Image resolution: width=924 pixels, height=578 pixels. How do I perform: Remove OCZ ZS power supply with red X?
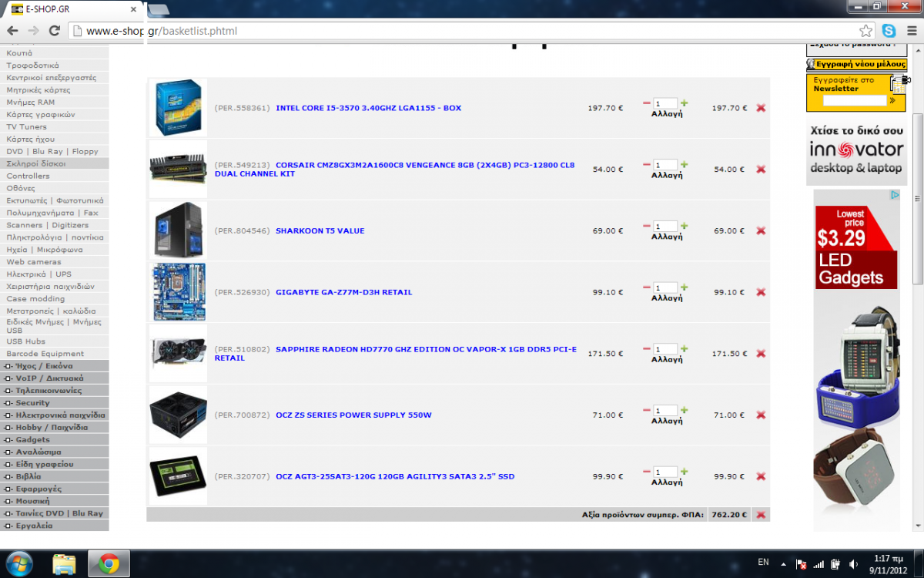pyautogui.click(x=761, y=415)
